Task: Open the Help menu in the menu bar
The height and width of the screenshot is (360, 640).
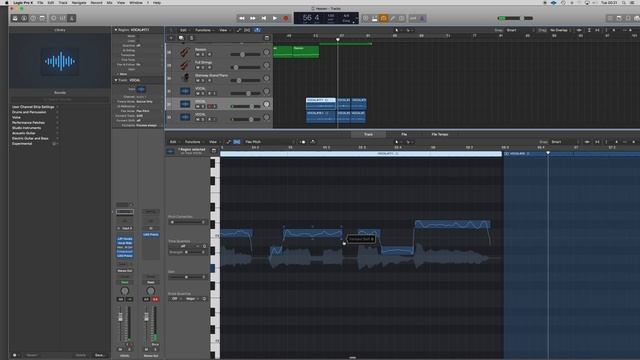Action: click(157, 2)
